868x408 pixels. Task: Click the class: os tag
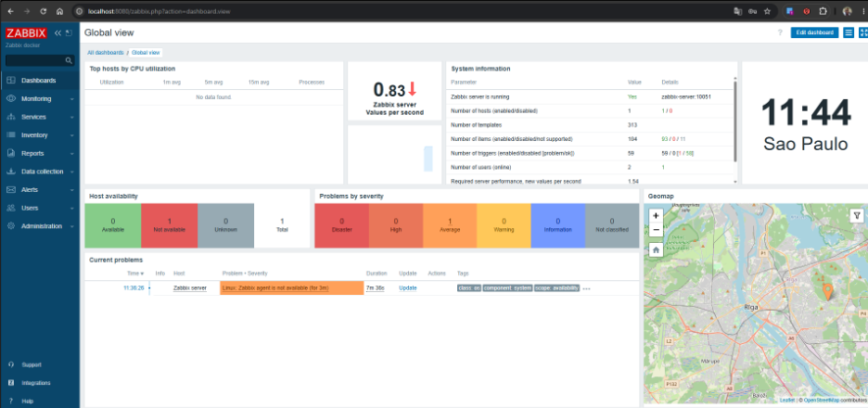click(469, 287)
